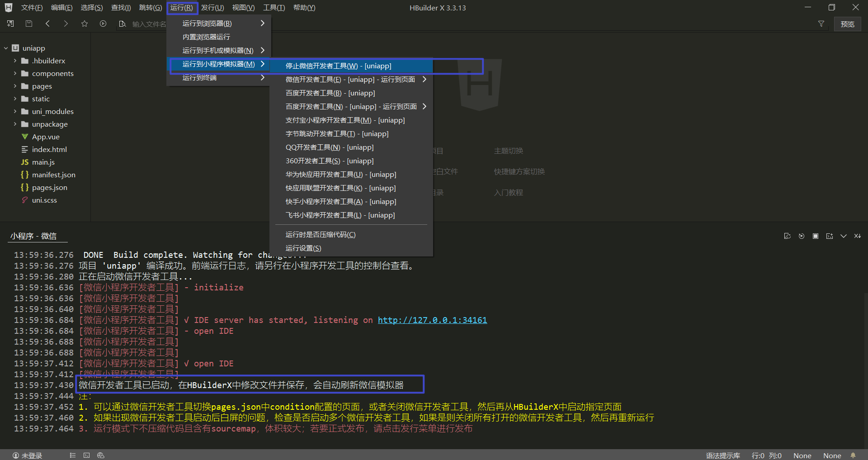The image size is (868, 460).
Task: Open the 发行 menu
Action: [212, 7]
